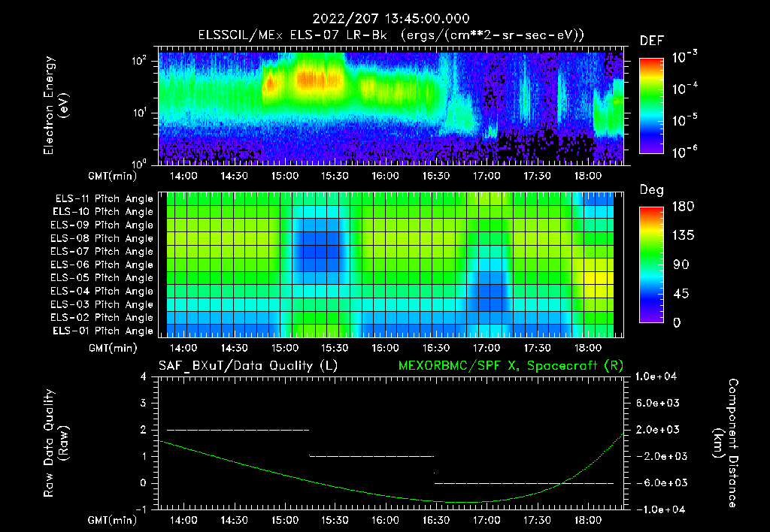This screenshot has width=770, height=532.
Task: Click the 2.0e+03 right-axis value
Action: point(659,431)
